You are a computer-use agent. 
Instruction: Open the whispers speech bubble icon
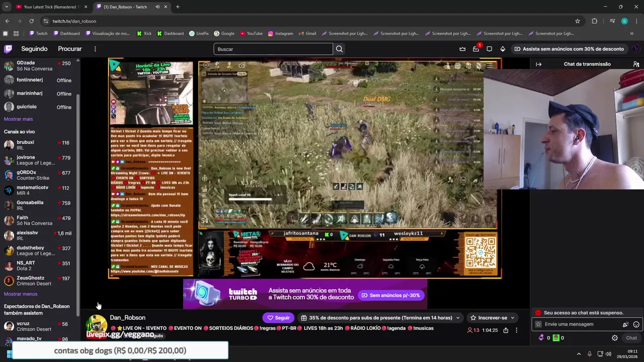(489, 49)
